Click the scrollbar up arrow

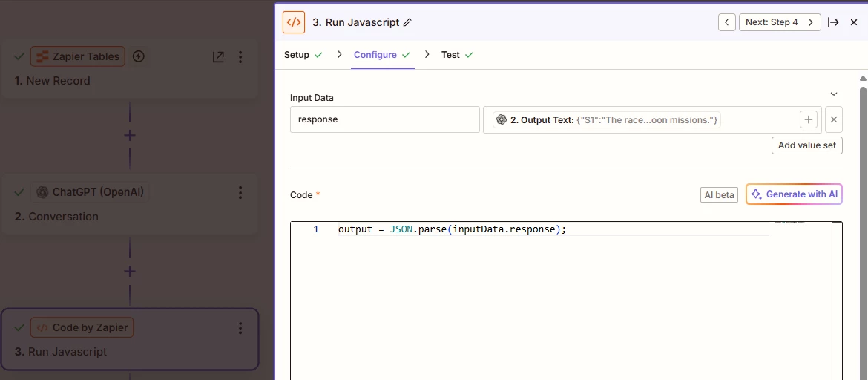(x=863, y=78)
